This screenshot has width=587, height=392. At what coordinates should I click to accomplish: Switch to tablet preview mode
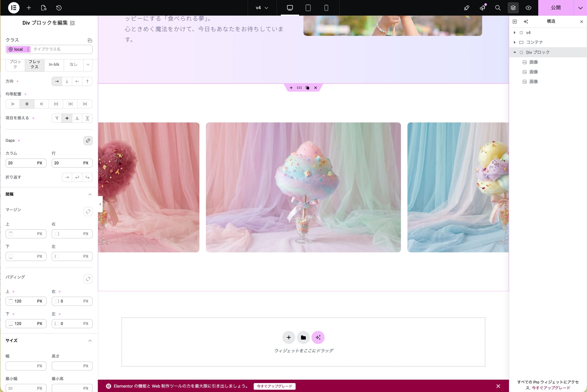point(307,8)
